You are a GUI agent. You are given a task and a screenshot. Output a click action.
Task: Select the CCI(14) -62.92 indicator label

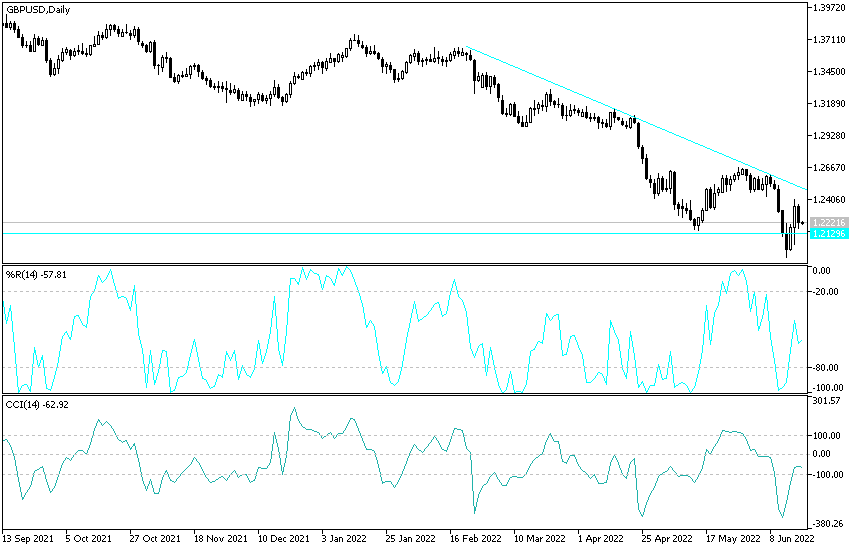coord(37,405)
